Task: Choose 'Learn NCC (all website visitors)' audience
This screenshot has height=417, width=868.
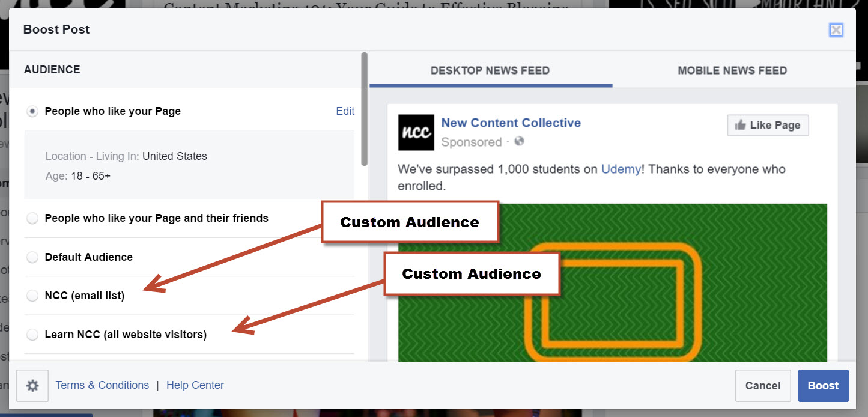Action: [32, 335]
